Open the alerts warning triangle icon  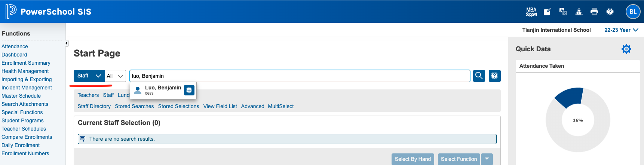579,12
